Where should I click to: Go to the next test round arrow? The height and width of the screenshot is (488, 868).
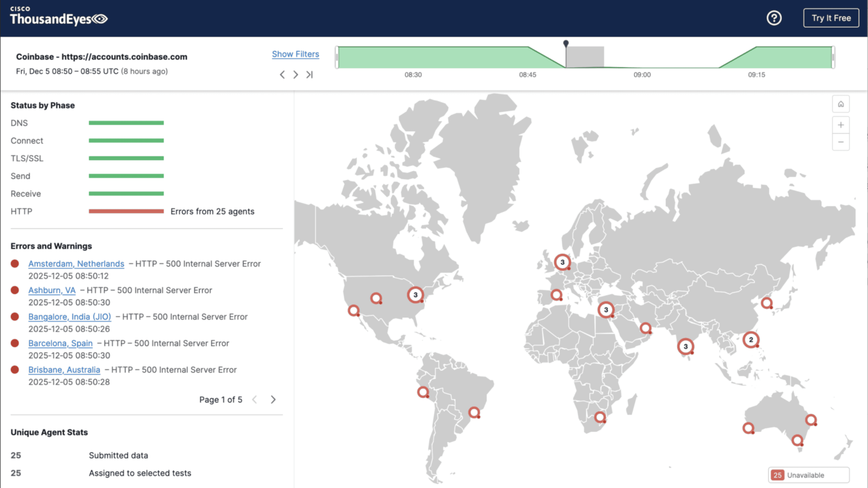pyautogui.click(x=296, y=74)
